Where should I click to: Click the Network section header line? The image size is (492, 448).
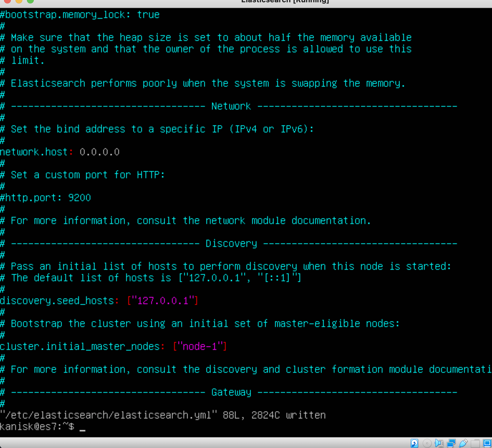[x=231, y=106]
